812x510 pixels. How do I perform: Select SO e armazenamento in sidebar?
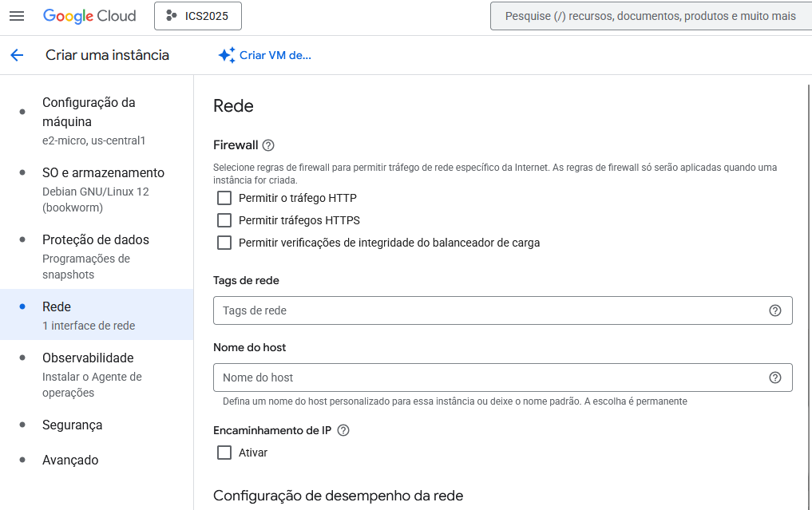[x=103, y=173]
